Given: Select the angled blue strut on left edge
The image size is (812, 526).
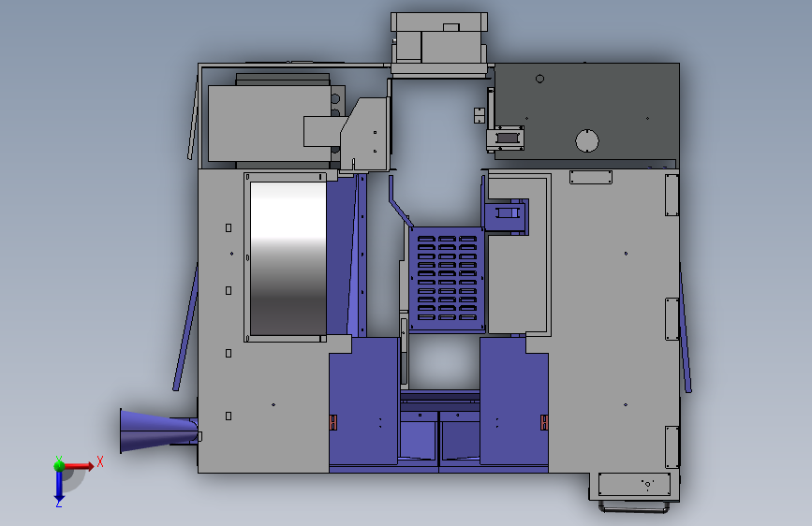Looking at the screenshot, I should pos(185,328).
